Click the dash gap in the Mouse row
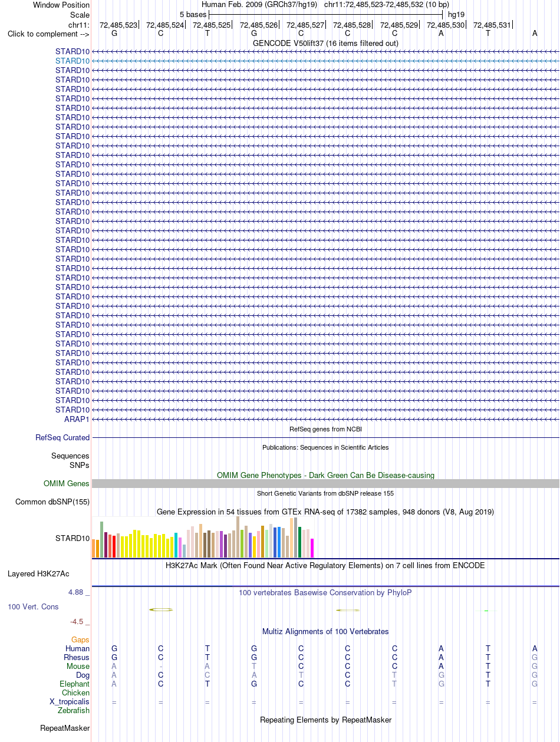The height and width of the screenshot is (742, 560). [161, 666]
